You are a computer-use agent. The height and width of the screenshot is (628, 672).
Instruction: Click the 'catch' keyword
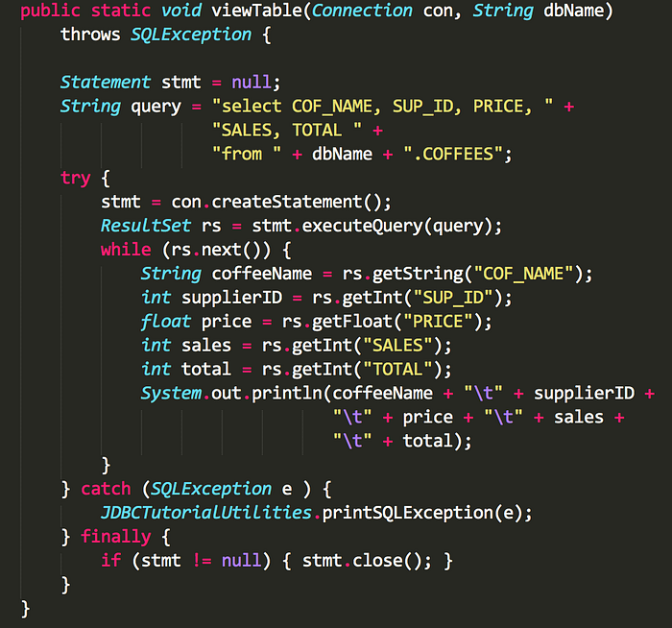click(x=106, y=489)
